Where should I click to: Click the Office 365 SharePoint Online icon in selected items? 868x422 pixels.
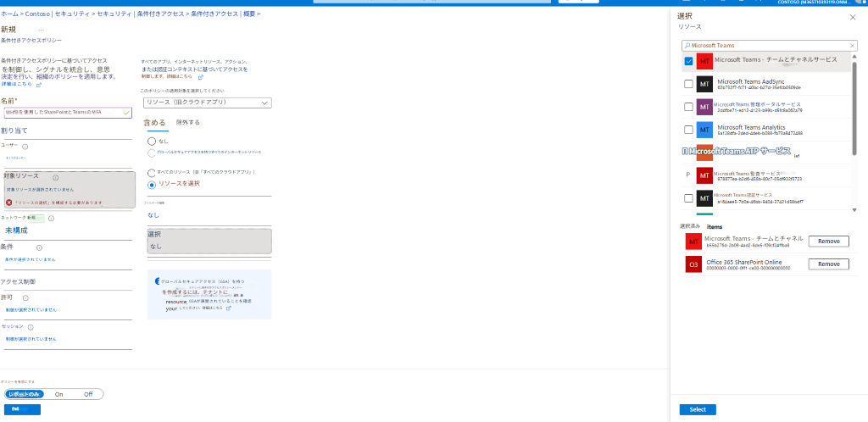click(x=693, y=264)
